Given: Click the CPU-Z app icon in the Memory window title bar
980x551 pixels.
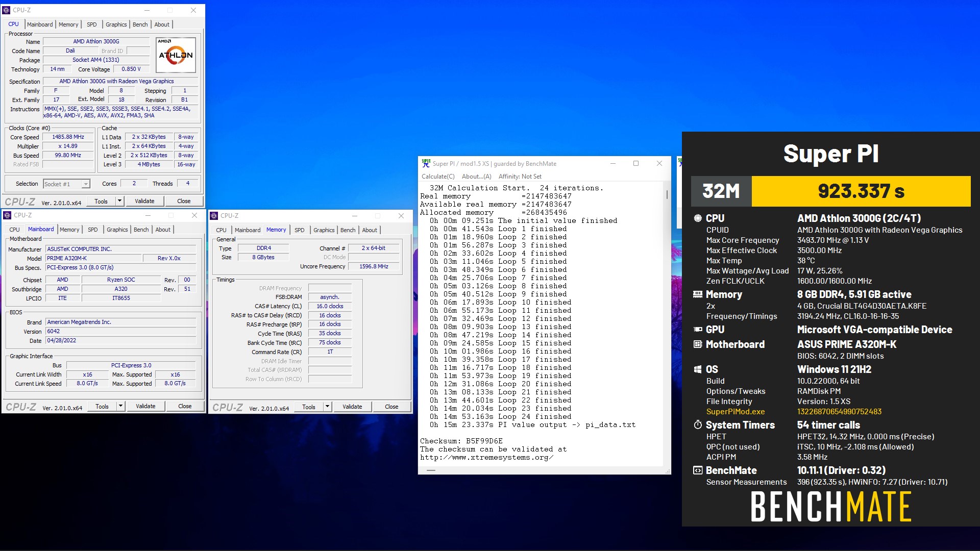Looking at the screenshot, I should 214,216.
